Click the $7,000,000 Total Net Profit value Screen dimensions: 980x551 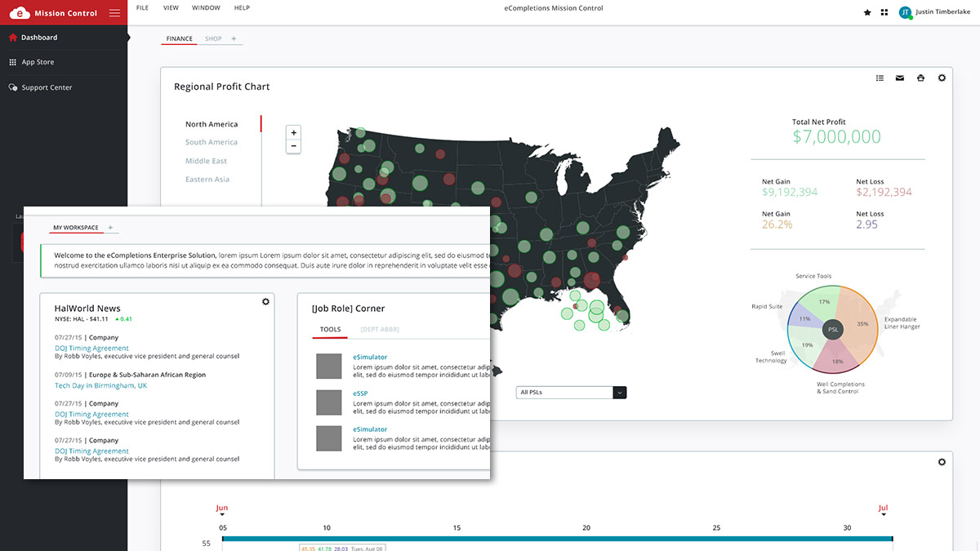pos(836,137)
